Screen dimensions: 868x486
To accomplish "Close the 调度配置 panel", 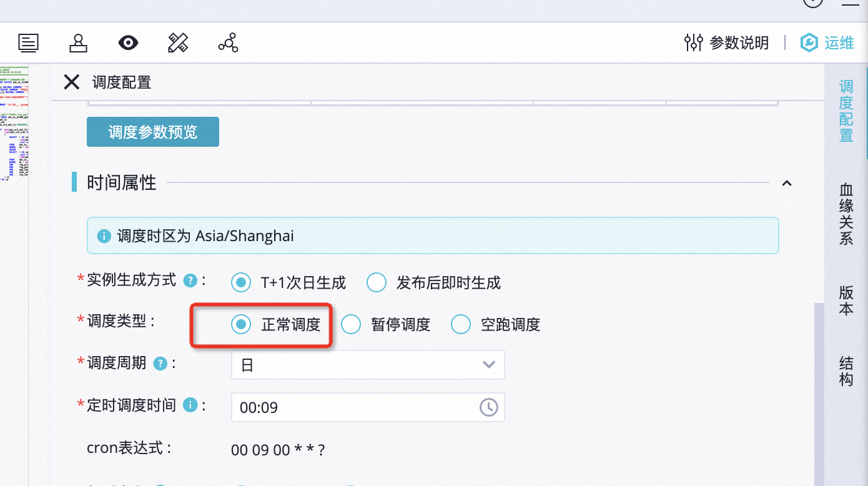I will 72,82.
